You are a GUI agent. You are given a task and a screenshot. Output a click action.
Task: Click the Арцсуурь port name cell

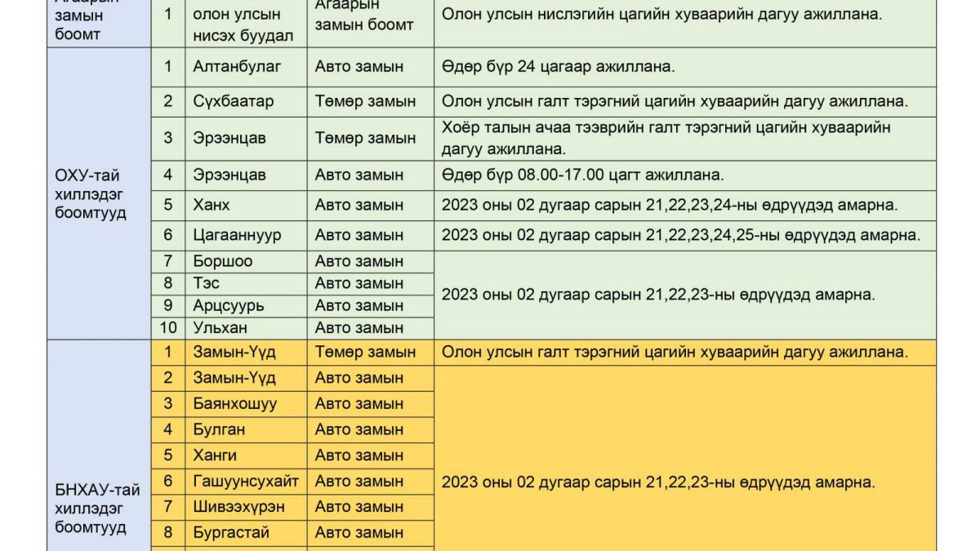[229, 305]
